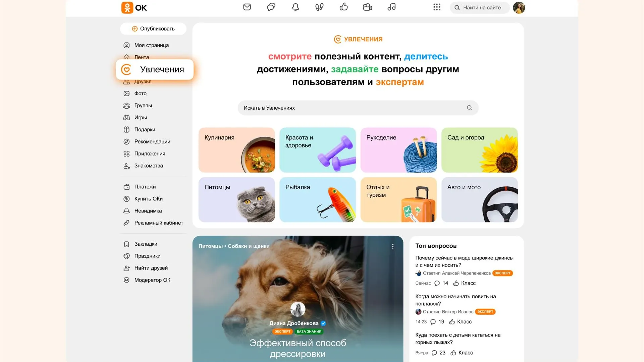Open the dog post three-dot menu
The width and height of the screenshot is (644, 362).
[393, 246]
